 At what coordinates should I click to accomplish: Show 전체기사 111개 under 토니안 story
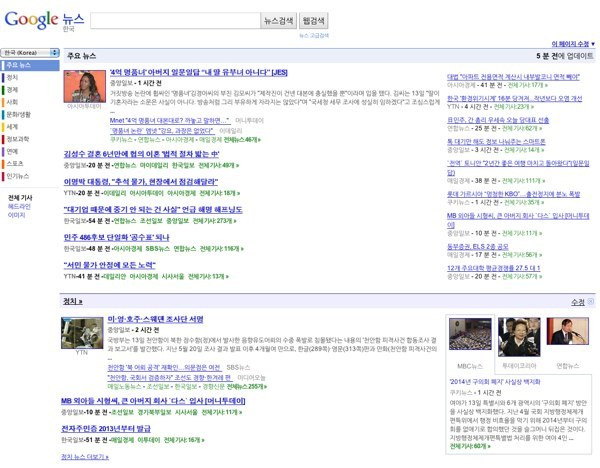[x=523, y=181]
